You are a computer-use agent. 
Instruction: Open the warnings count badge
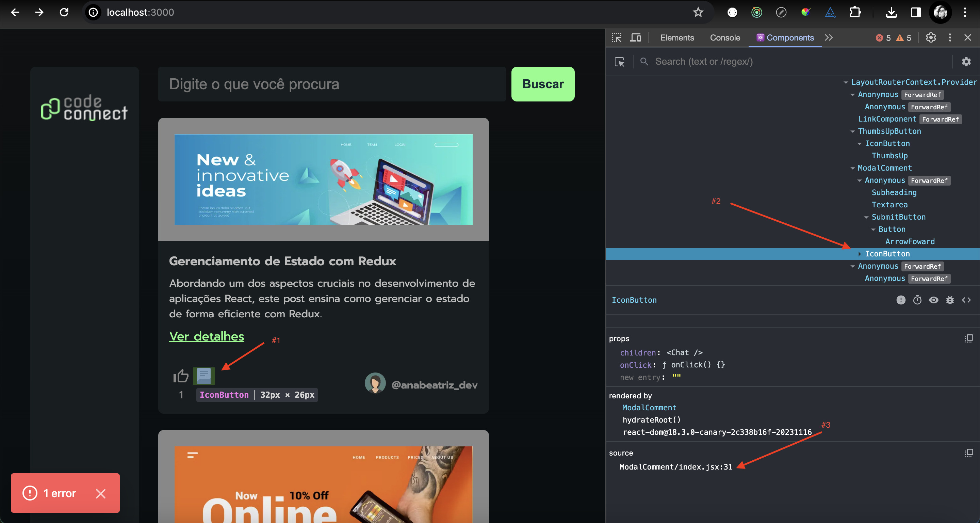click(903, 38)
